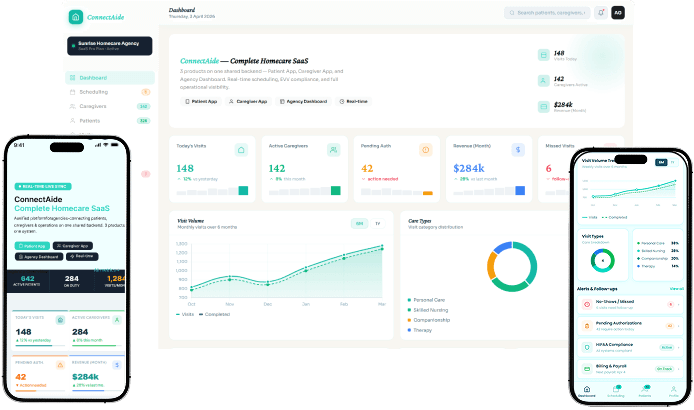This screenshot has height=410, width=694.
Task: Tap Active Caregivers icon on left phone card
Action: (x=117, y=320)
